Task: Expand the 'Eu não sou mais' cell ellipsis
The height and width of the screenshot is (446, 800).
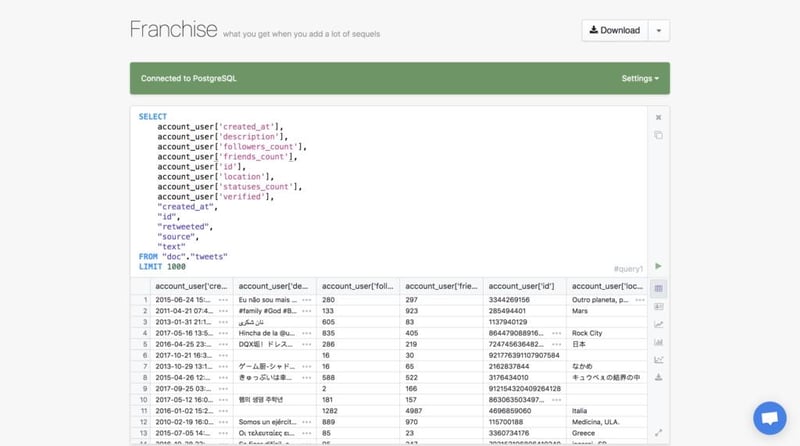Action: pos(306,300)
